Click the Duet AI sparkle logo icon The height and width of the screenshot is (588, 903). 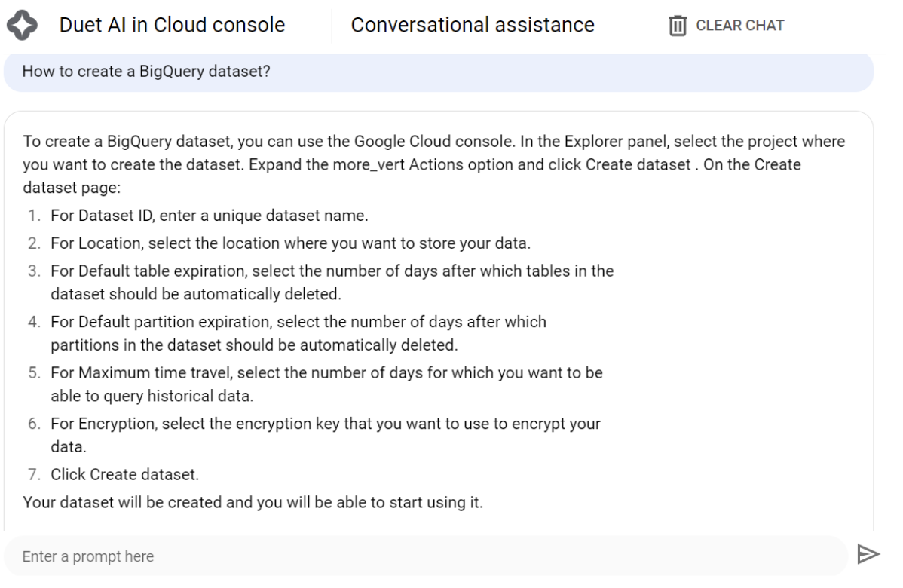pyautogui.click(x=23, y=23)
